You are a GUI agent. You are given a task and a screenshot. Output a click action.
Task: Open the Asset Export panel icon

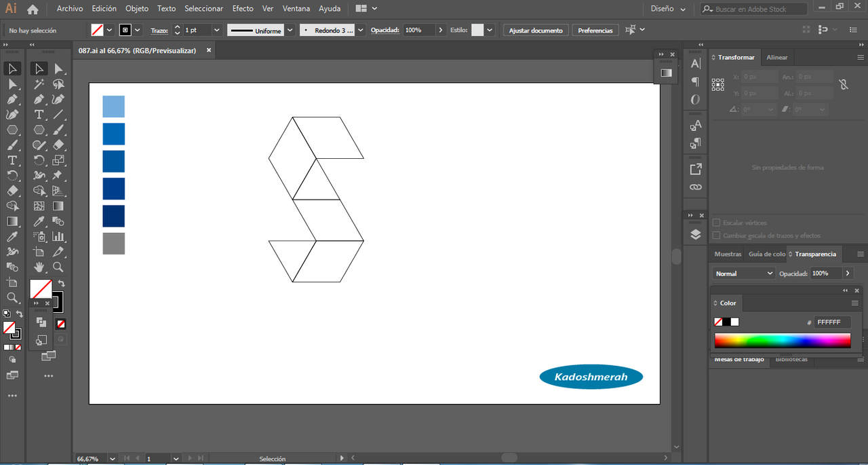pos(696,168)
